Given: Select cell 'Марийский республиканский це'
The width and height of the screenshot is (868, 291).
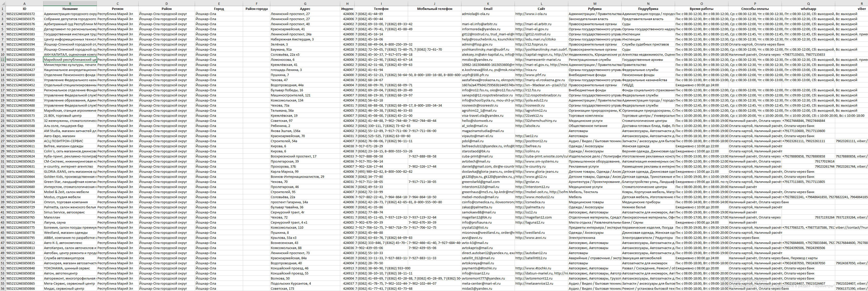Looking at the screenshot, I should [x=70, y=60].
